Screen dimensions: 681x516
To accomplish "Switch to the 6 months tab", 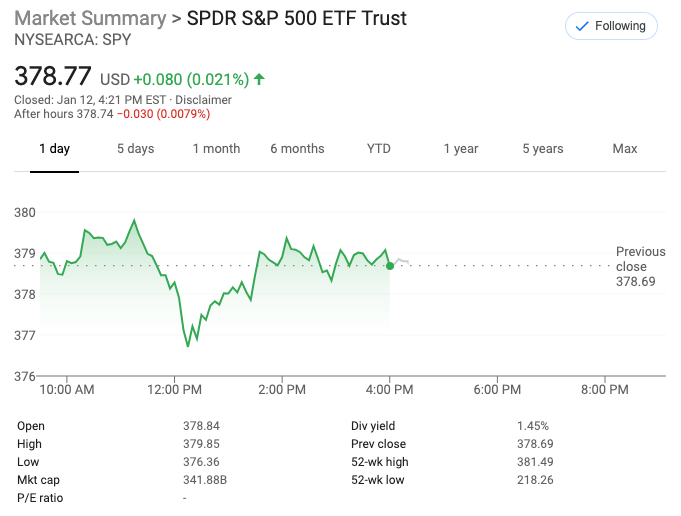I will pyautogui.click(x=297, y=149).
